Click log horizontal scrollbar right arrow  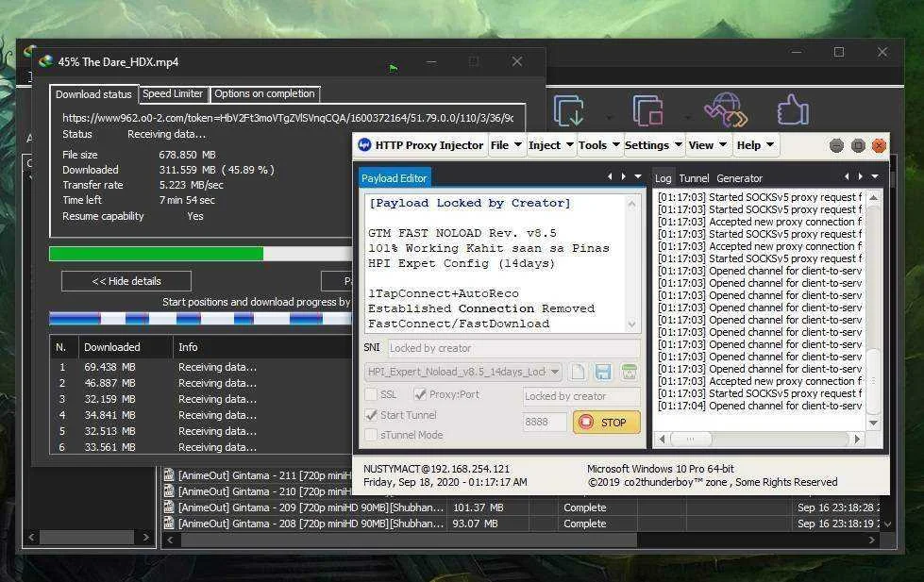tap(857, 439)
